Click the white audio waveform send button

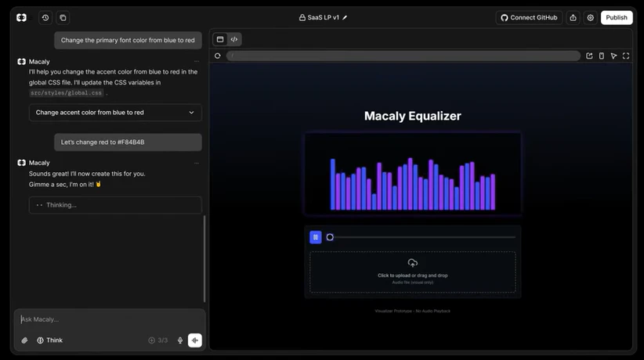pyautogui.click(x=194, y=340)
